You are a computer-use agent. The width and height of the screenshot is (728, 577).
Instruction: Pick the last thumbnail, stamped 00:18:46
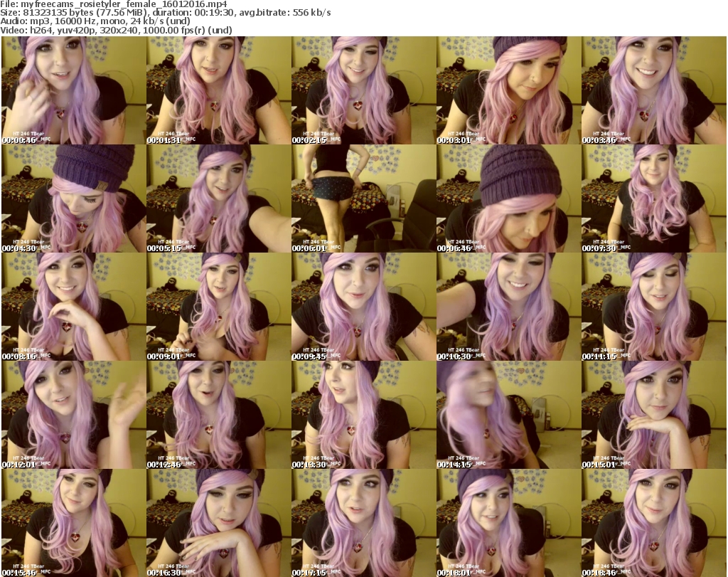tap(654, 523)
